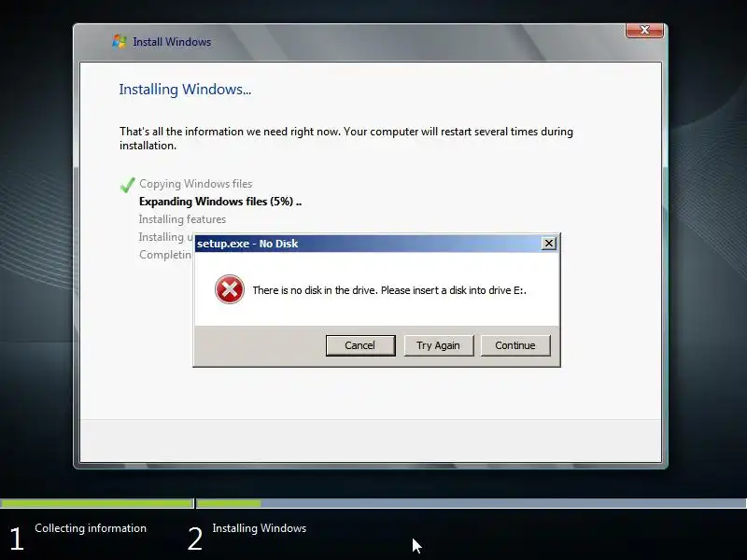Click 'Installing features' step text

(182, 219)
